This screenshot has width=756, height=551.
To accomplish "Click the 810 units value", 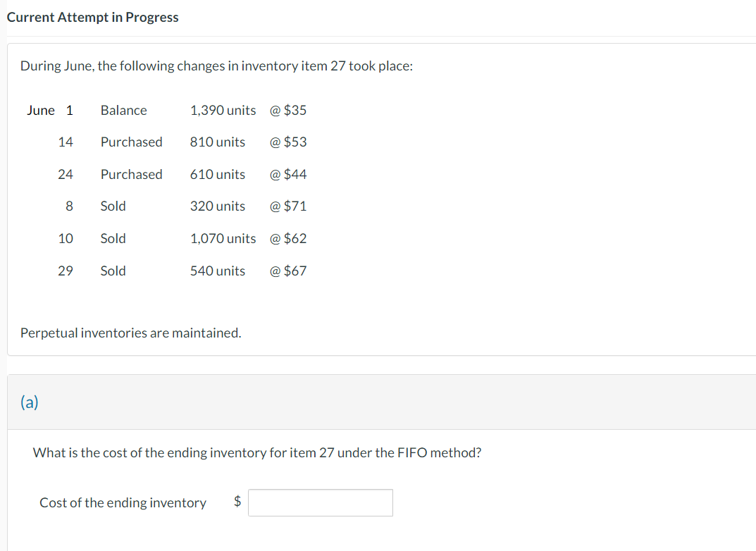I will (218, 142).
